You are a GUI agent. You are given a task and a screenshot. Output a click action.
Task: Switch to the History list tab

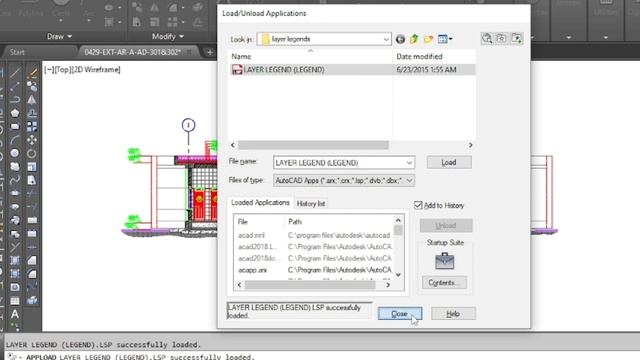[311, 203]
